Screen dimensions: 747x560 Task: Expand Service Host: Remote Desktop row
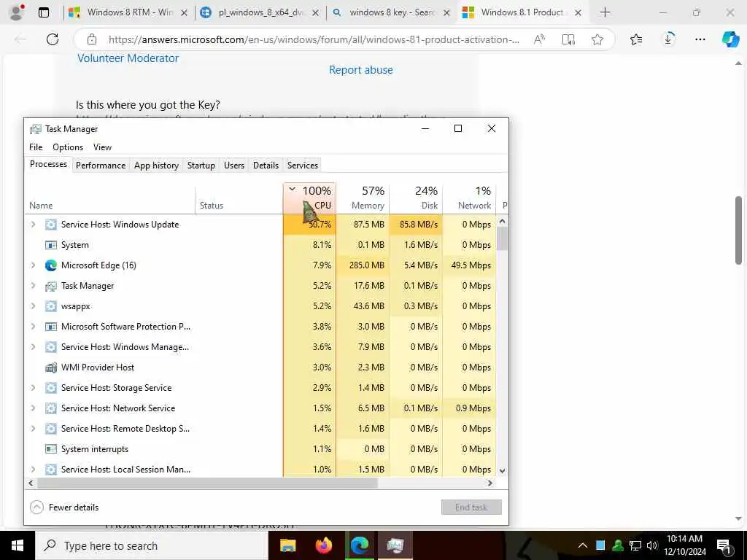[33, 429]
